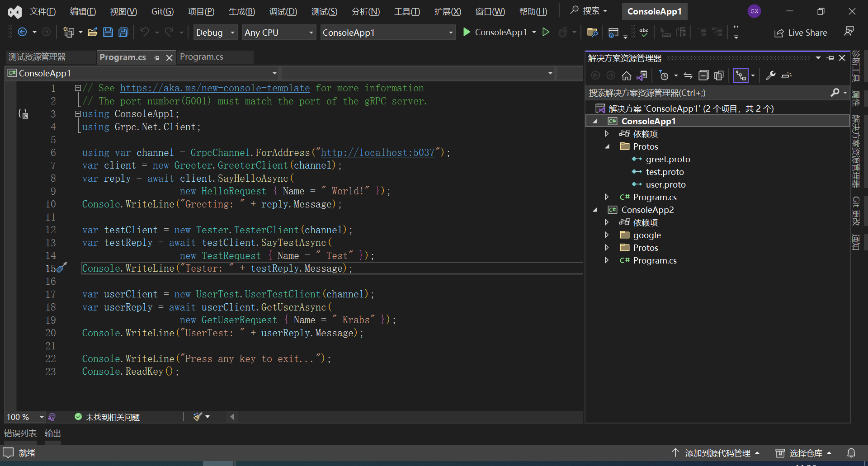
Task: Switch to the 错误列表 error list tab
Action: (x=20, y=433)
